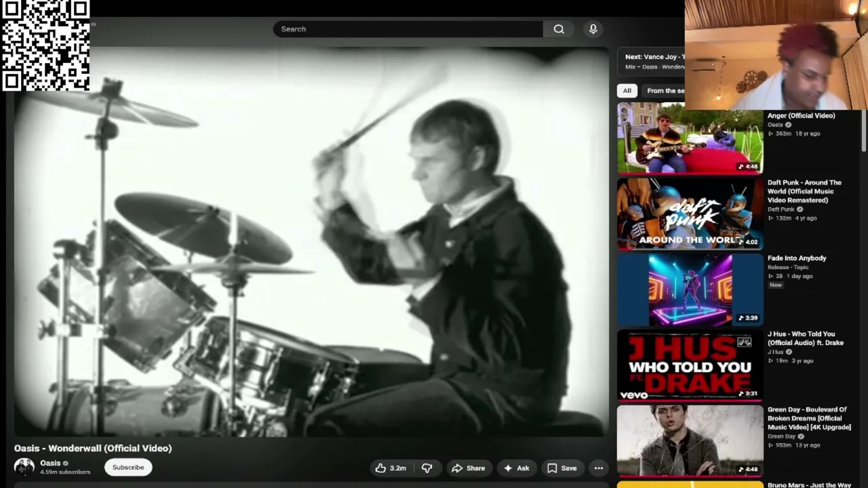This screenshot has width=868, height=488.
Task: Open the Oasis channel avatar below the video
Action: pyautogui.click(x=24, y=467)
